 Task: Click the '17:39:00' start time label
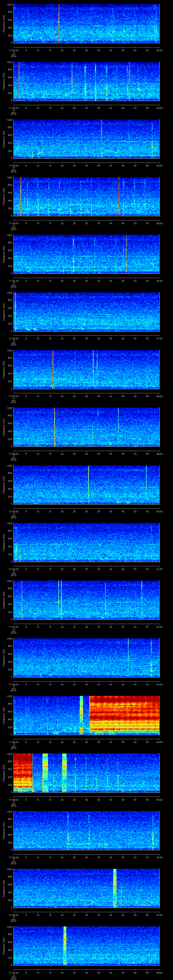13,511
